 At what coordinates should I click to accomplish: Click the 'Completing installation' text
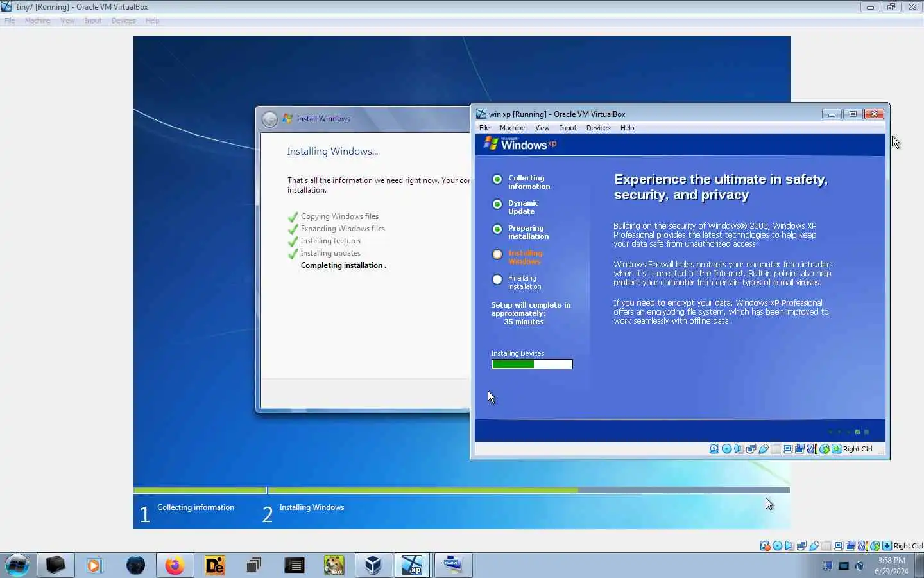click(343, 265)
